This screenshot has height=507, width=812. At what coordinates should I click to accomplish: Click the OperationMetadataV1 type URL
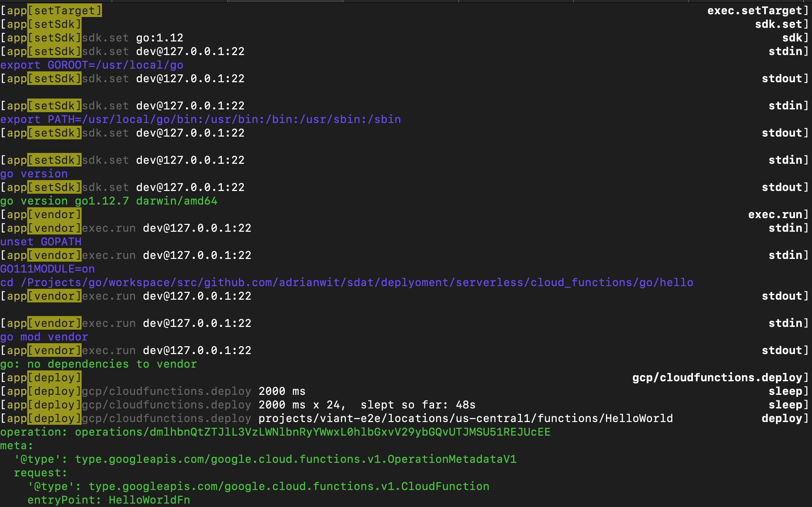click(x=296, y=459)
